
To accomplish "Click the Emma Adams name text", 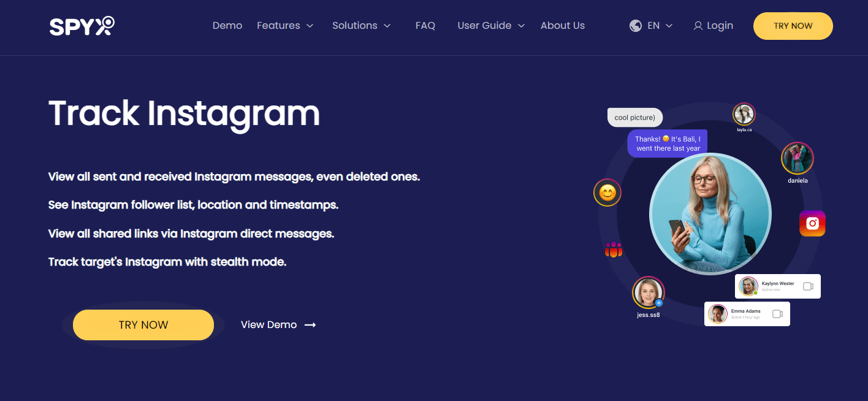I will [x=746, y=311].
